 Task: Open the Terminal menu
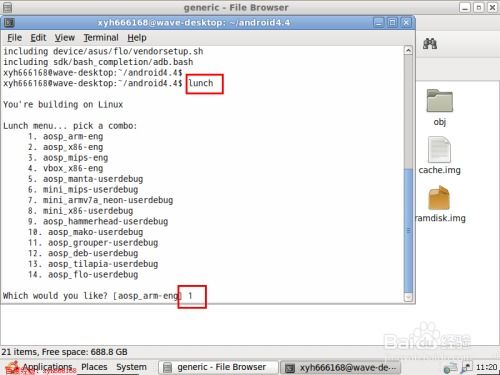[101, 38]
